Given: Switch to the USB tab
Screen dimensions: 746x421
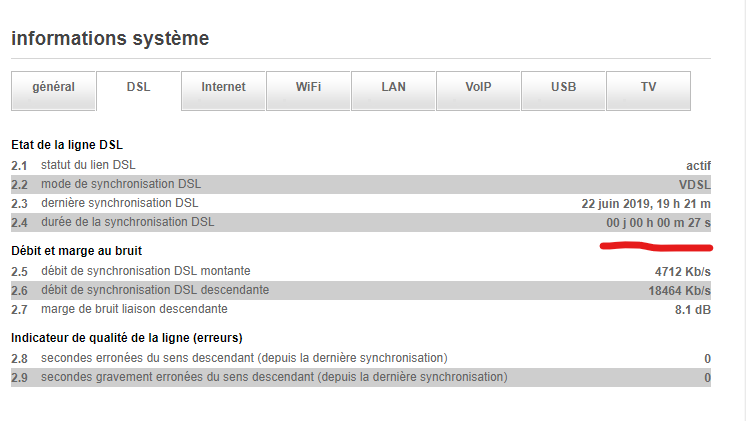Looking at the screenshot, I should (x=563, y=88).
